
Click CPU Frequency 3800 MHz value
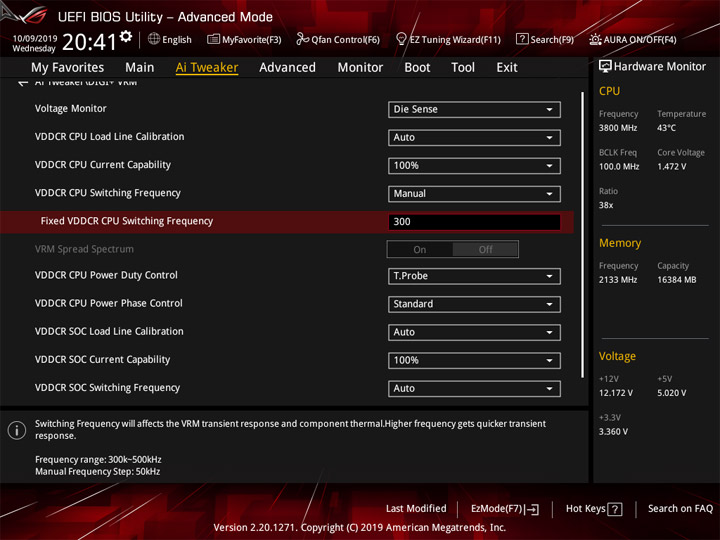[x=618, y=128]
